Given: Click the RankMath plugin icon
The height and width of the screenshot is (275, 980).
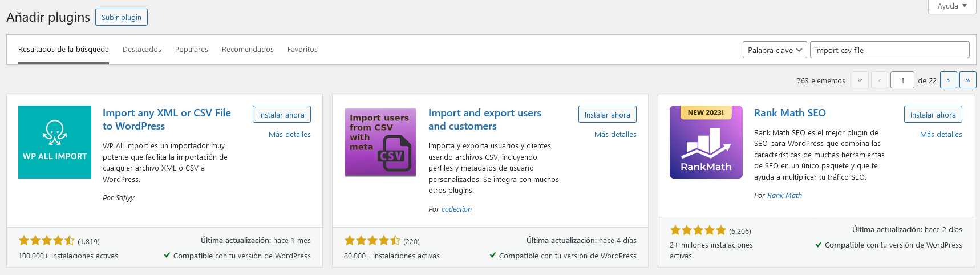Looking at the screenshot, I should (706, 142).
